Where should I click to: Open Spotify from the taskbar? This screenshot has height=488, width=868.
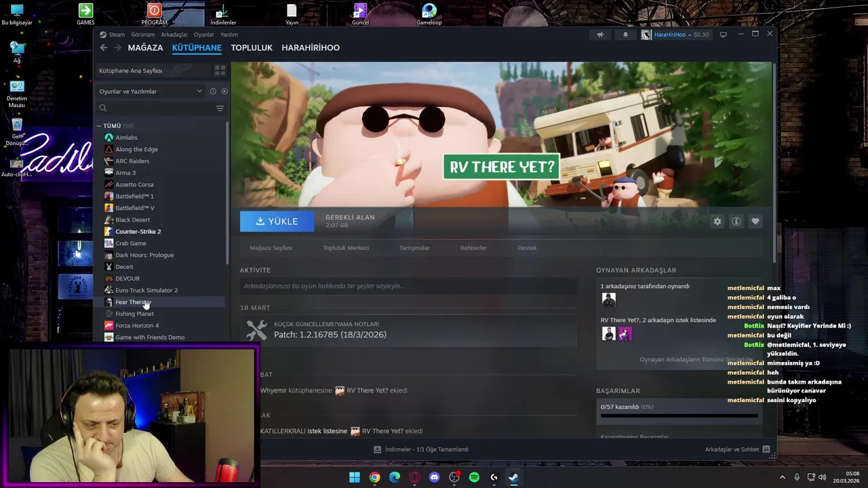[x=474, y=477]
